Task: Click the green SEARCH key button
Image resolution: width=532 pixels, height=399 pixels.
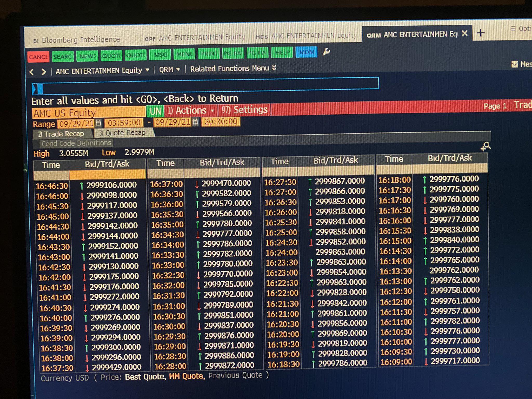Action: click(63, 56)
